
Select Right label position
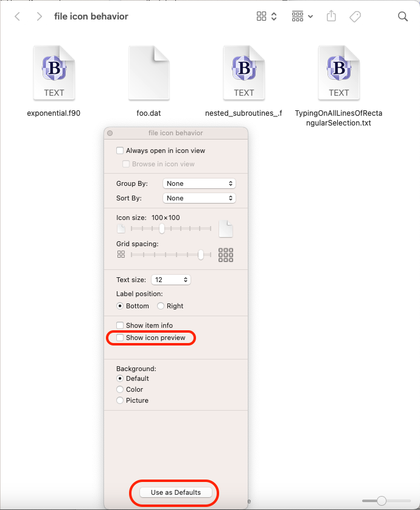click(161, 306)
